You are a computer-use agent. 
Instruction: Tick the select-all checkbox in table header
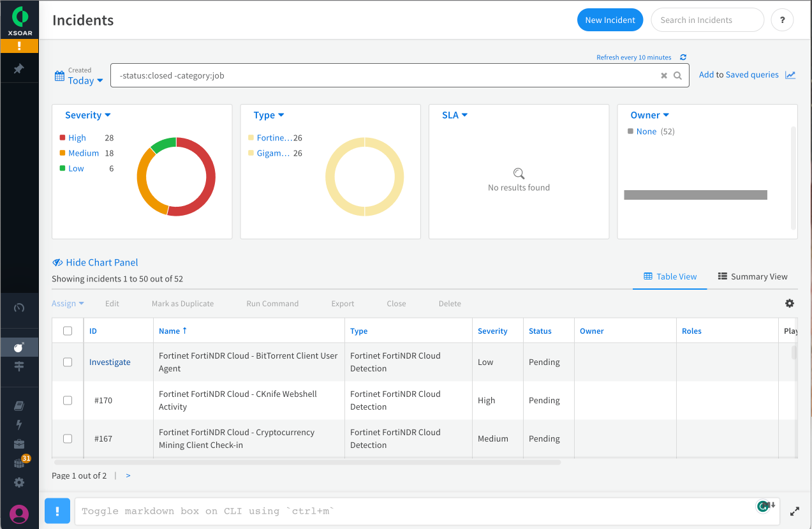tap(68, 331)
